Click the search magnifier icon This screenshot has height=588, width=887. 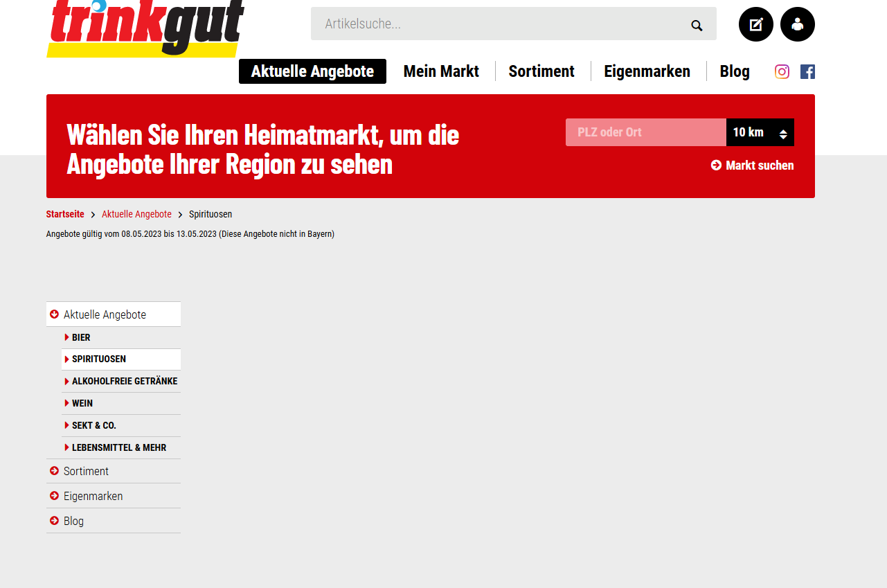(x=697, y=26)
